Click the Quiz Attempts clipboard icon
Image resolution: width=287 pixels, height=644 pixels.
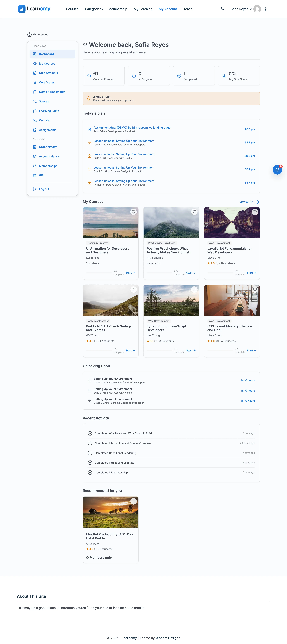pos(35,73)
